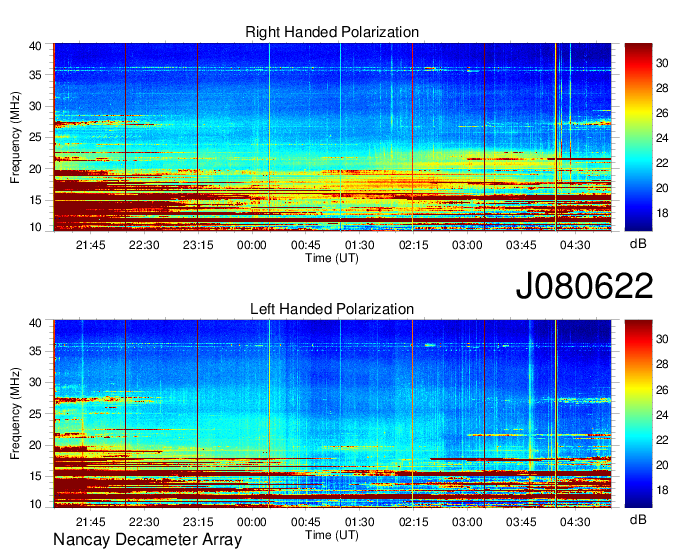Viewport: 680px width, 552px height.
Task: Click '01:30' tick under Left Handed plot
Action: pyautogui.click(x=360, y=522)
